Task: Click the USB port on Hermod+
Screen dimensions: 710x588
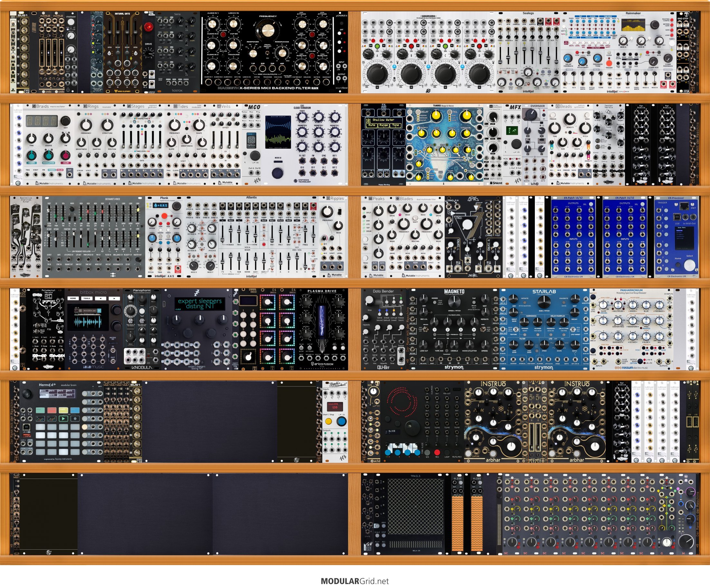Action: pyautogui.click(x=27, y=427)
